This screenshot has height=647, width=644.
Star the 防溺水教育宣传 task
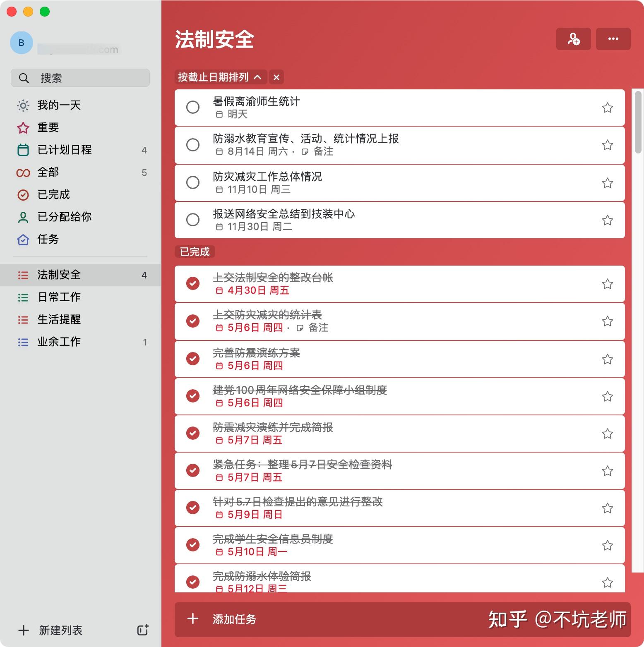pos(607,145)
